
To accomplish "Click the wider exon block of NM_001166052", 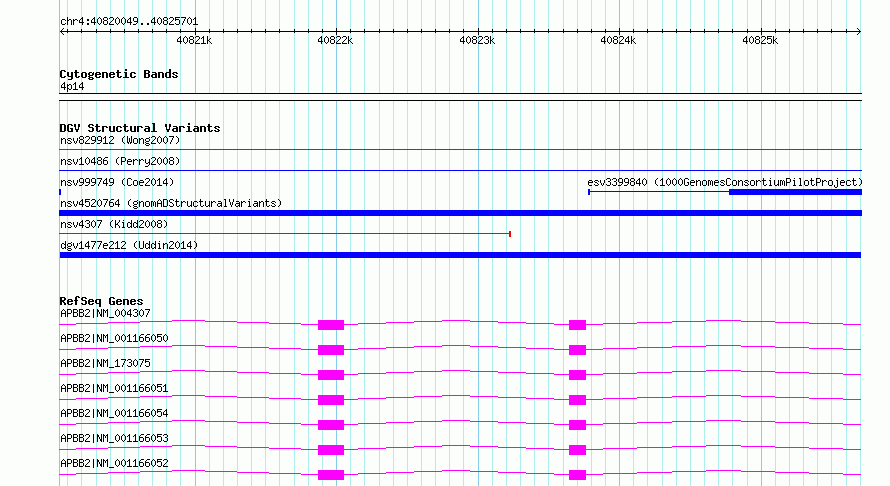I will [x=331, y=475].
